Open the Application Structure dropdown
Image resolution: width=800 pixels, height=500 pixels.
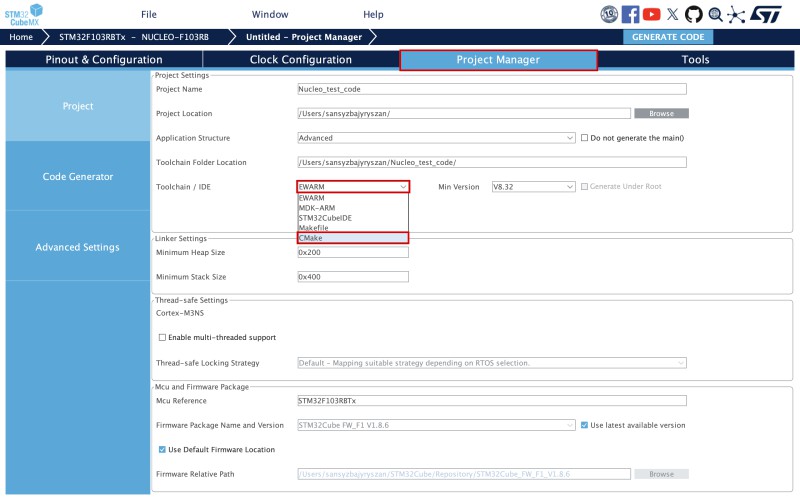(x=436, y=138)
